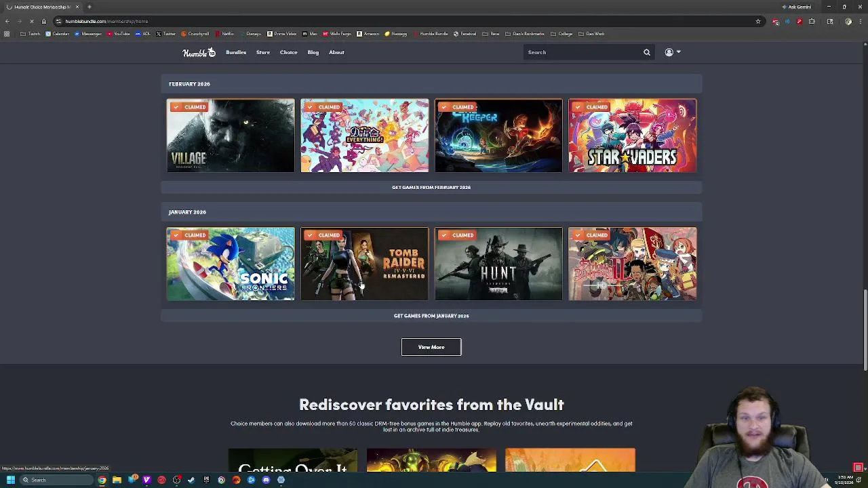The image size is (868, 488).
Task: Click the browser home icon
Action: pyautogui.click(x=44, y=21)
